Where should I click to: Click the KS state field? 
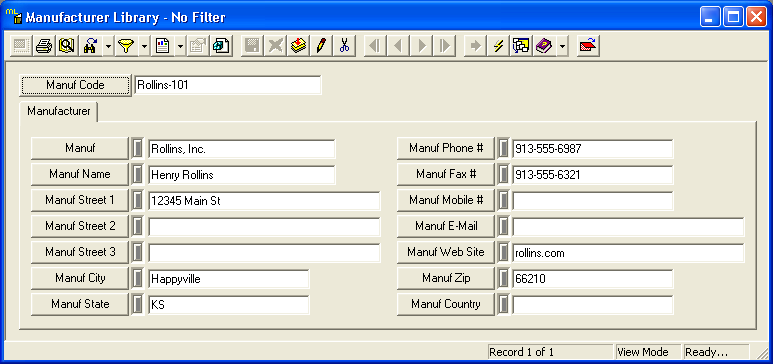pos(229,305)
